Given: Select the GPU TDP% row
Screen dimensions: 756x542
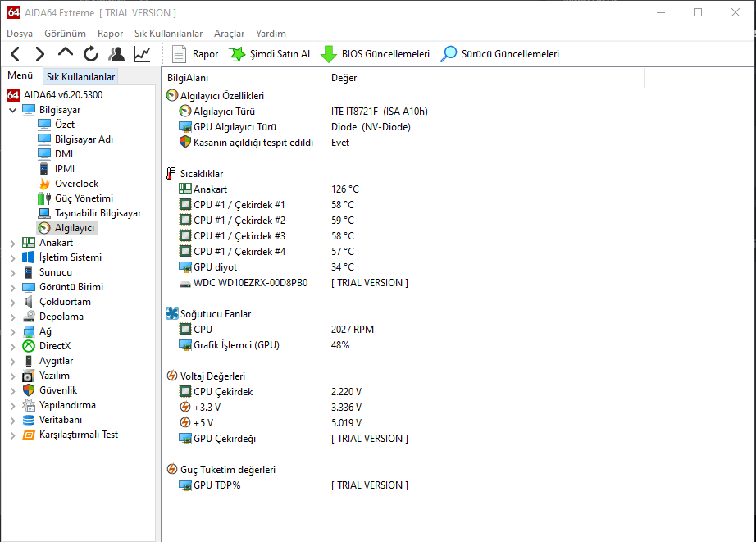Looking at the screenshot, I should point(294,485).
